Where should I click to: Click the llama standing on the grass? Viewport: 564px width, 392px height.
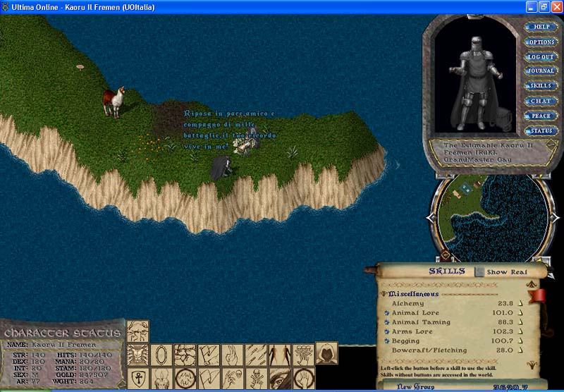[x=114, y=102]
